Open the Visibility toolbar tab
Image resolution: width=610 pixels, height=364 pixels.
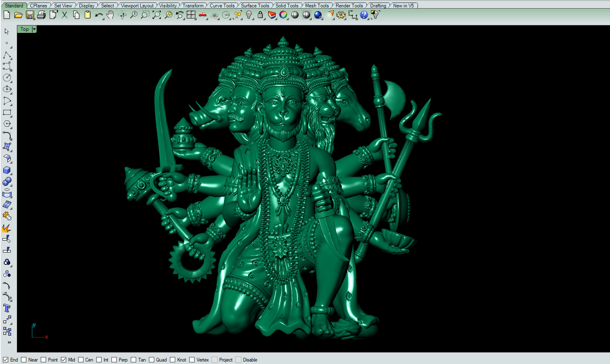168,5
